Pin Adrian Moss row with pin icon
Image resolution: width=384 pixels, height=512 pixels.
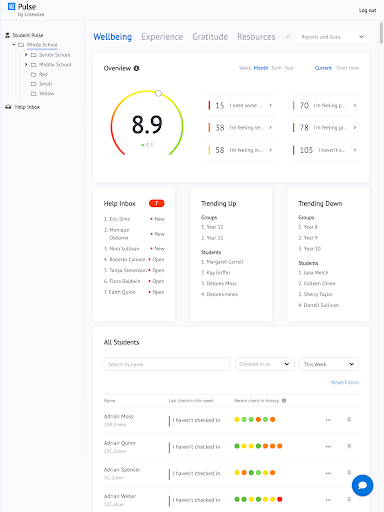point(349,419)
